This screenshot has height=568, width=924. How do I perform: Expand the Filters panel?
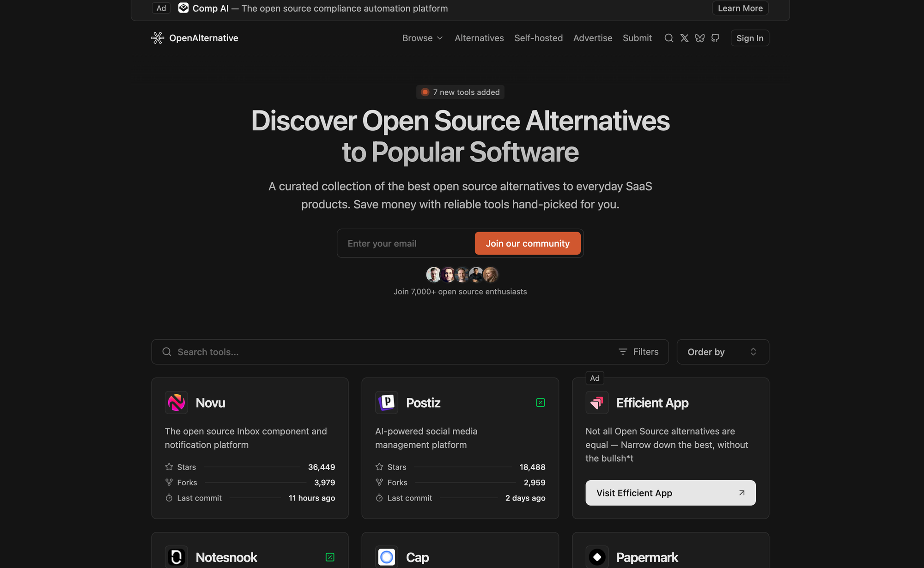(x=638, y=352)
